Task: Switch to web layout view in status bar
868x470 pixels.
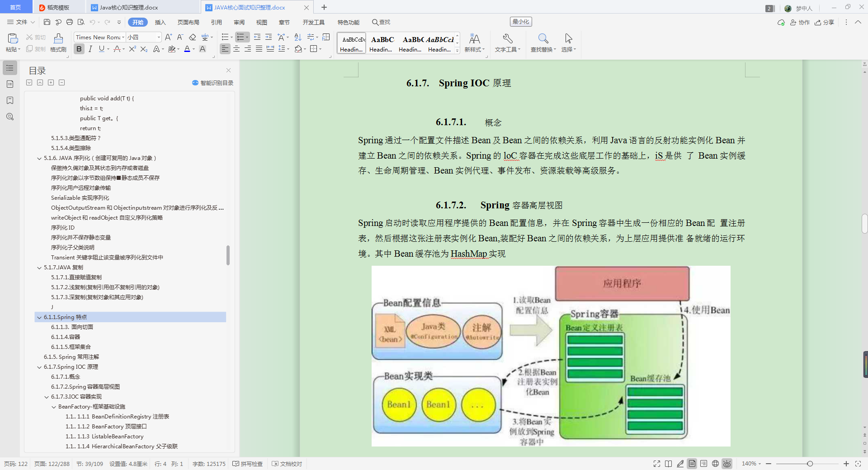Action: click(715, 464)
